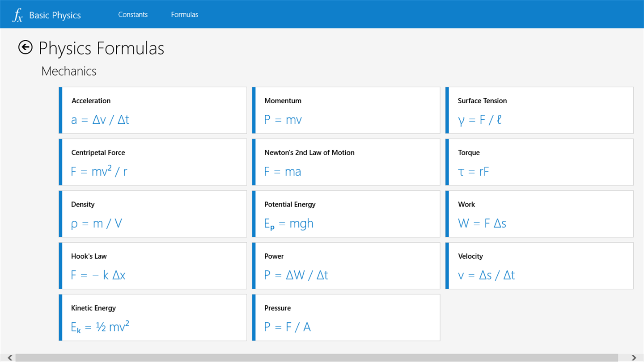Open the Kinetic Energy formula tile
The height and width of the screenshot is (362, 644).
pos(153,318)
